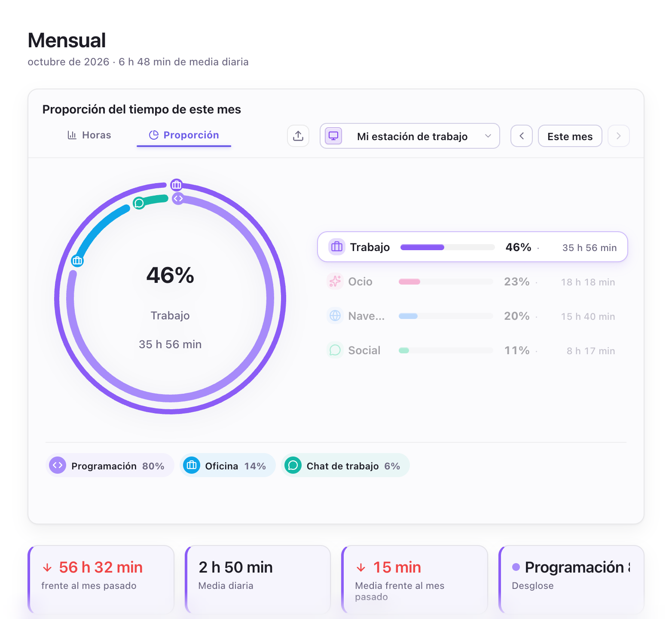Click the Social chat bubble icon
The height and width of the screenshot is (619, 672).
point(335,350)
